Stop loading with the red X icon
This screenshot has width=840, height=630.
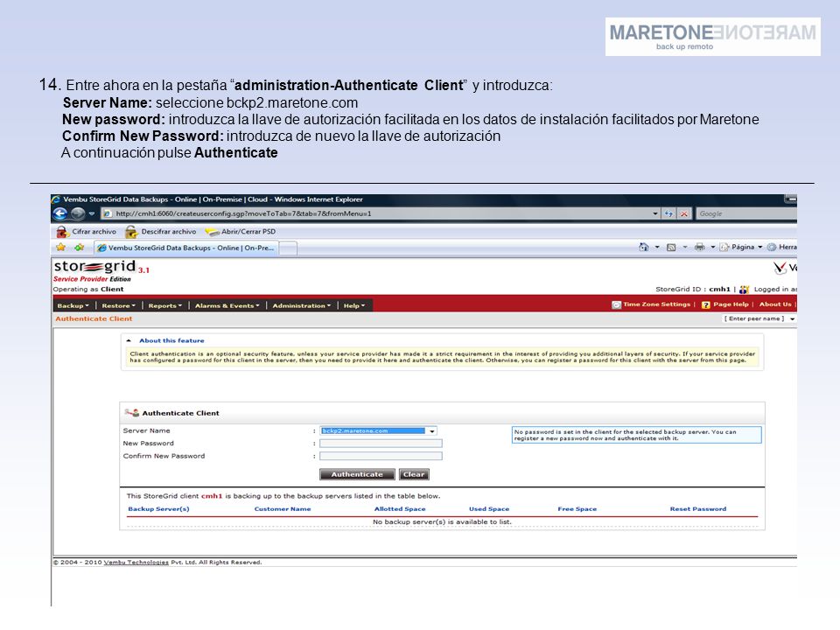point(684,213)
